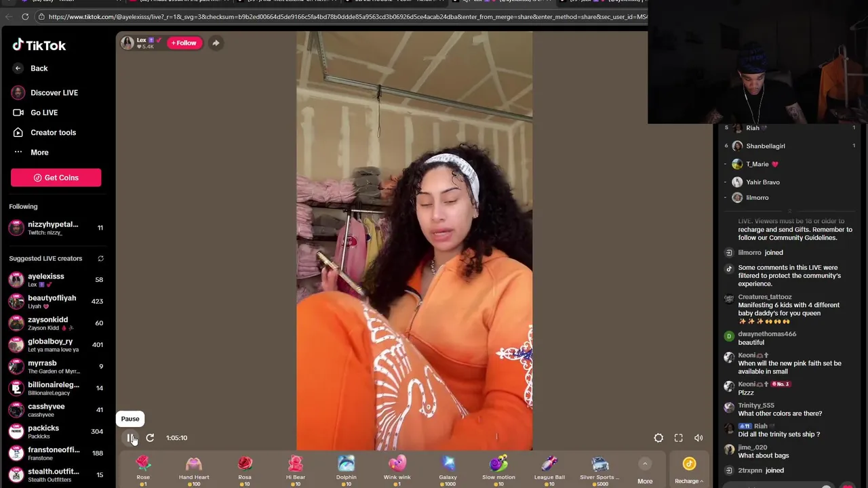868x488 pixels.
Task: Open myrrasb live stream
Action: (x=56, y=367)
